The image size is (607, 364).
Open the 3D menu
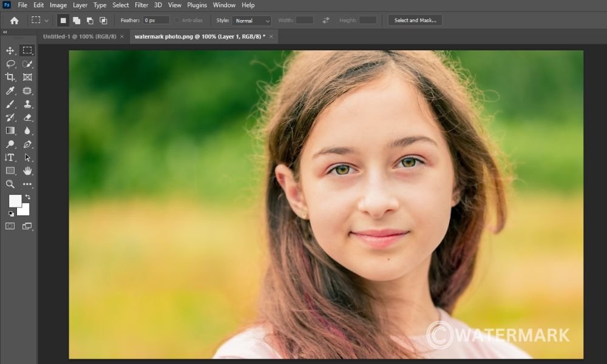158,5
